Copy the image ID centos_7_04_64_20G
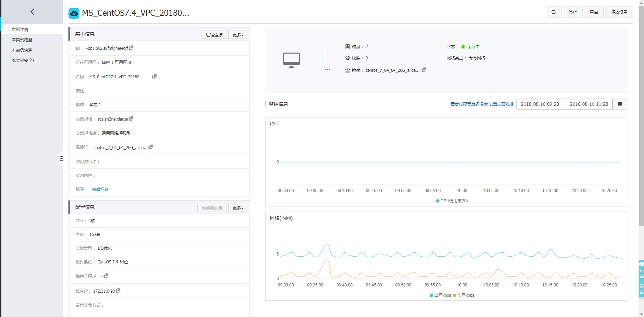Image resolution: width=644 pixels, height=317 pixels. pyautogui.click(x=151, y=147)
